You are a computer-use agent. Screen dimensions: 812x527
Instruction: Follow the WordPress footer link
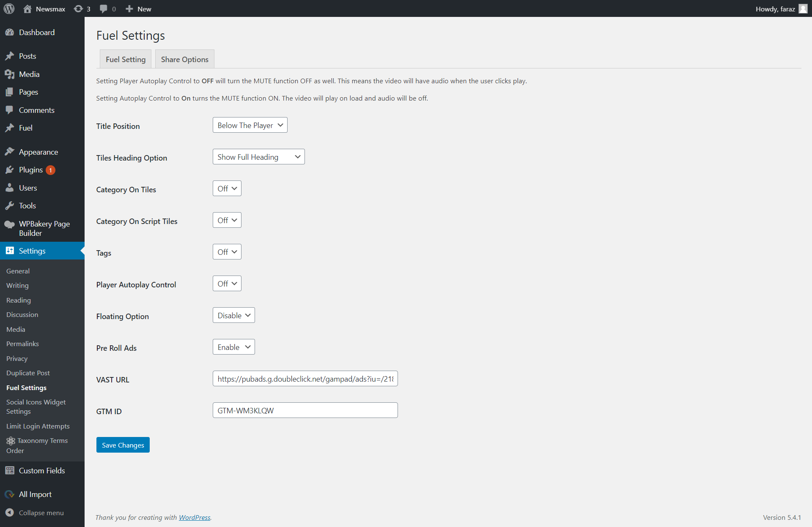pos(195,518)
